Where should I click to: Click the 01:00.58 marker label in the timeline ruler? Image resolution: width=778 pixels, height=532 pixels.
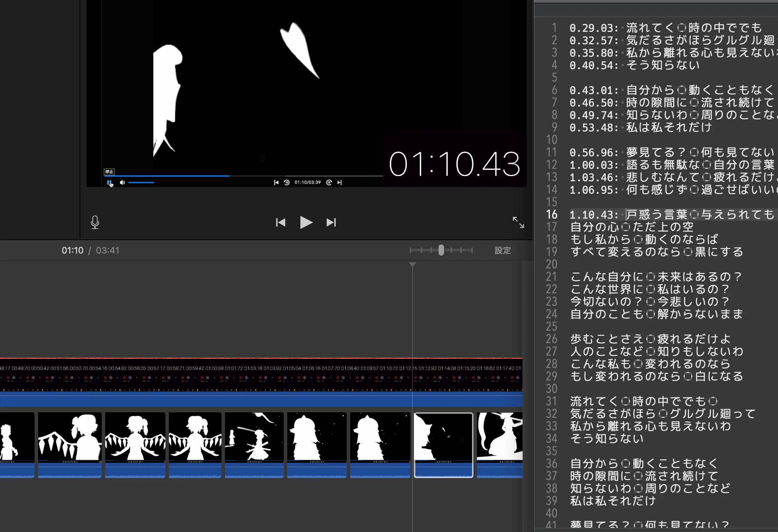coord(214,368)
